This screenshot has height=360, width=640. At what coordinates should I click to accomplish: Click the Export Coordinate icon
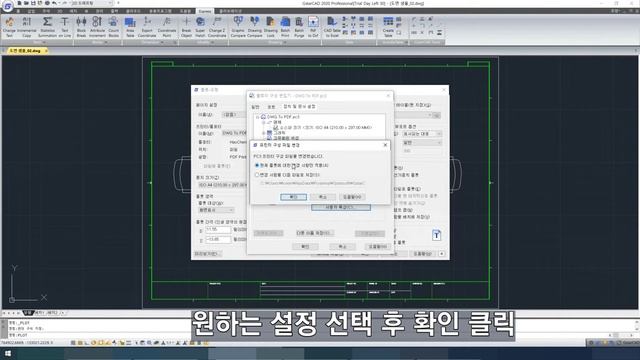pyautogui.click(x=147, y=27)
